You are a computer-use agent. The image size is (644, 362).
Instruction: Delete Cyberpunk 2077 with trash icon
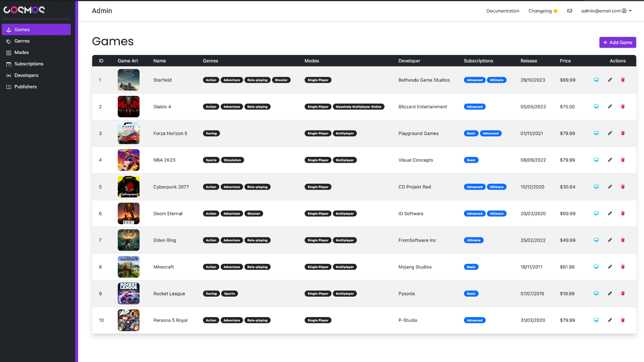[x=623, y=187]
